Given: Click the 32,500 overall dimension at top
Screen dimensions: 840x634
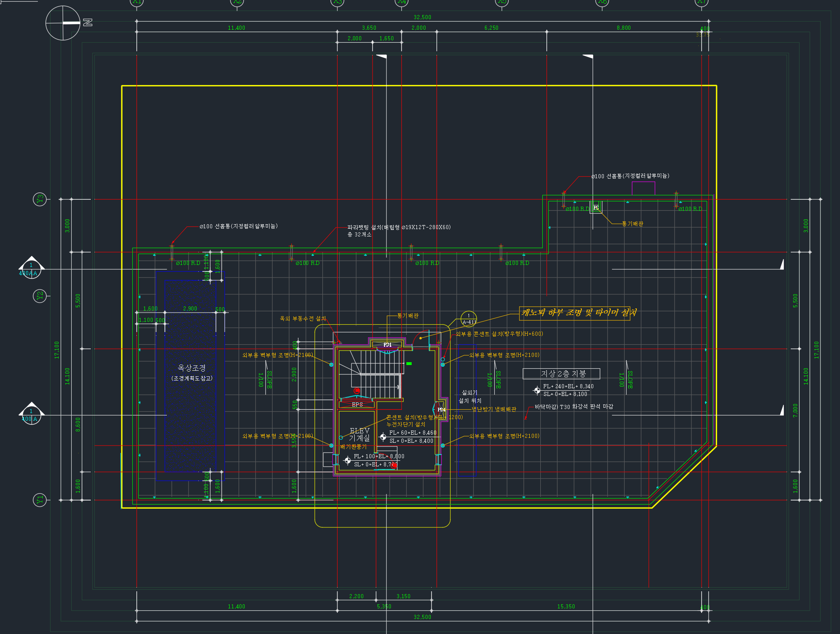Looking at the screenshot, I should (x=422, y=17).
